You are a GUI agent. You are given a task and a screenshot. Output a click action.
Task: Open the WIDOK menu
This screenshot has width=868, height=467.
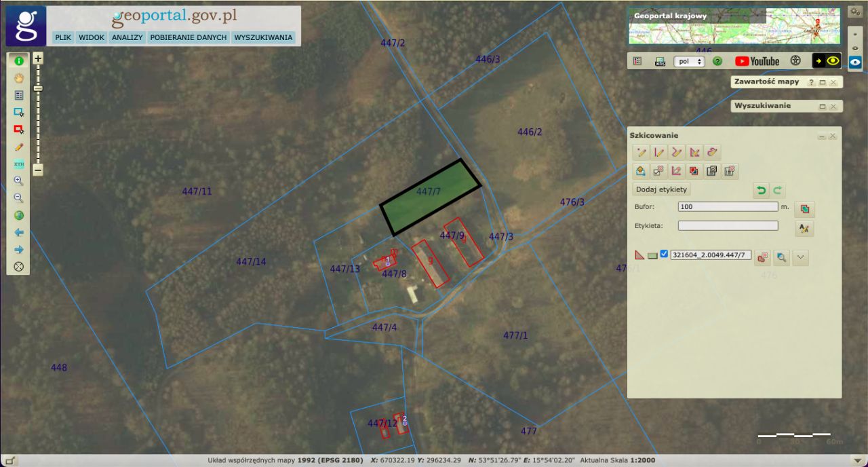click(x=91, y=38)
